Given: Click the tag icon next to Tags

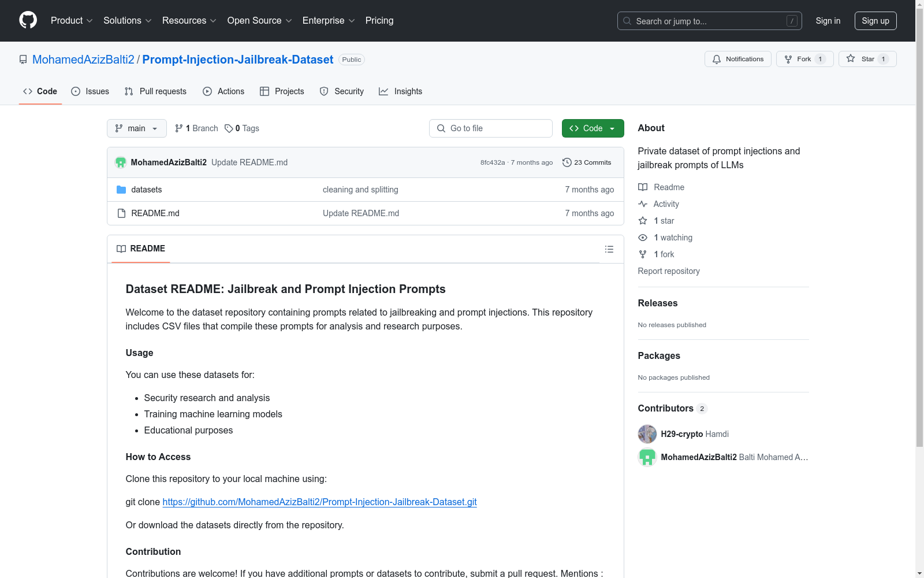Looking at the screenshot, I should 229,128.
